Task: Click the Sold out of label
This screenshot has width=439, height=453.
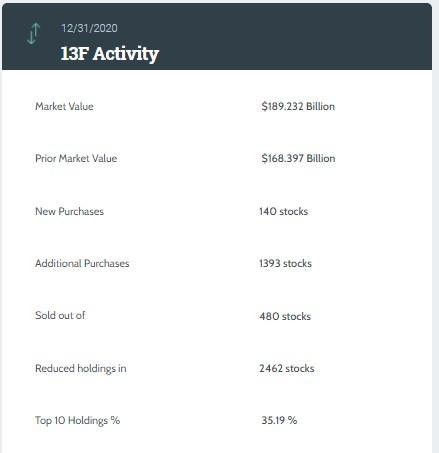Action: (x=60, y=315)
